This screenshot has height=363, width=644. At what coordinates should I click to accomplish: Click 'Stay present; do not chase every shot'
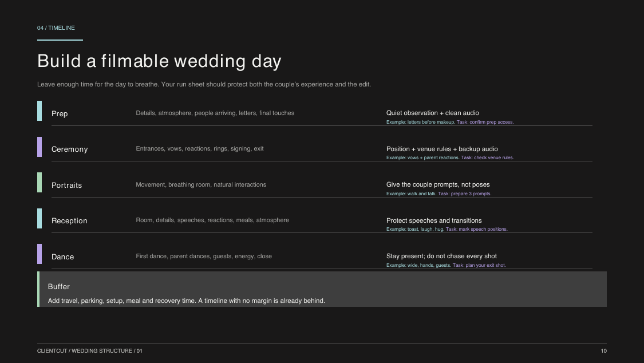tap(441, 257)
